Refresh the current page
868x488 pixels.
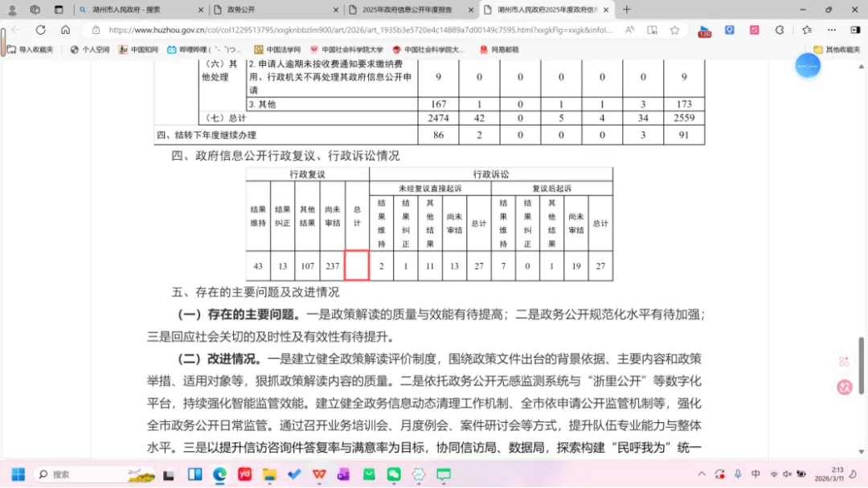[x=40, y=30]
